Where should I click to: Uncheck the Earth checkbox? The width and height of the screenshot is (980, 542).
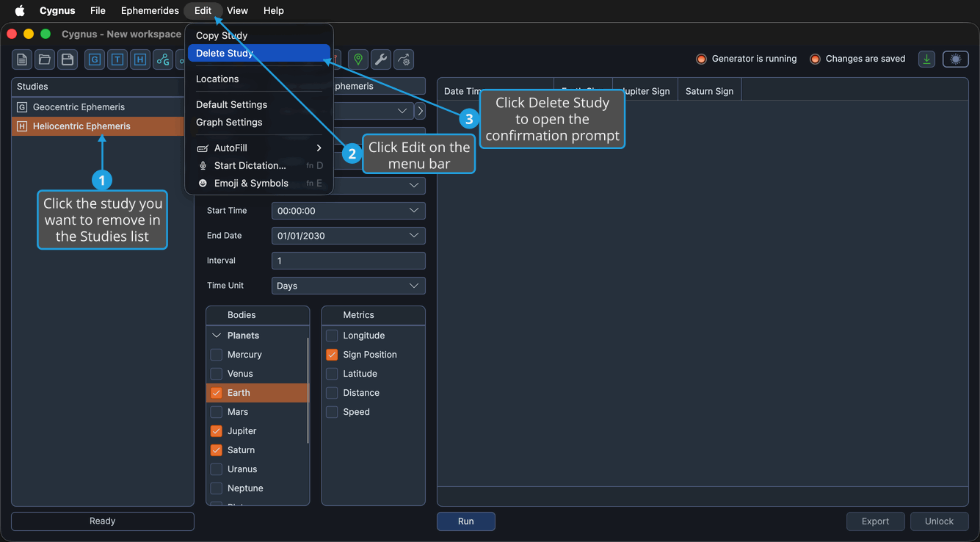217,393
